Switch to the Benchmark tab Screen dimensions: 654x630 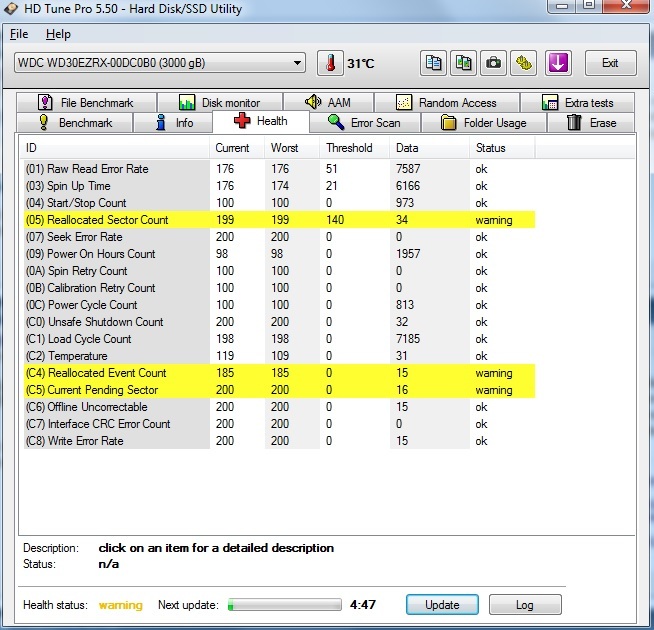click(75, 123)
